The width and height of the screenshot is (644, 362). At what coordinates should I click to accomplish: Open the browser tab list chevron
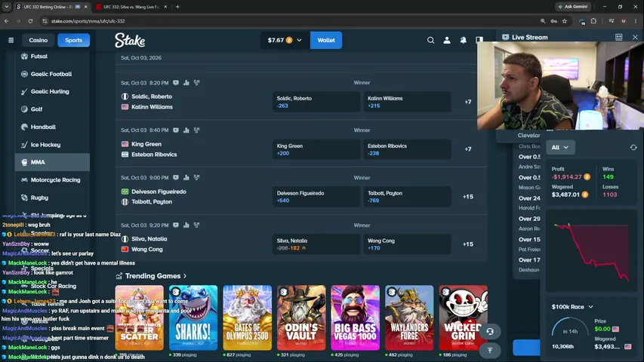coord(7,7)
